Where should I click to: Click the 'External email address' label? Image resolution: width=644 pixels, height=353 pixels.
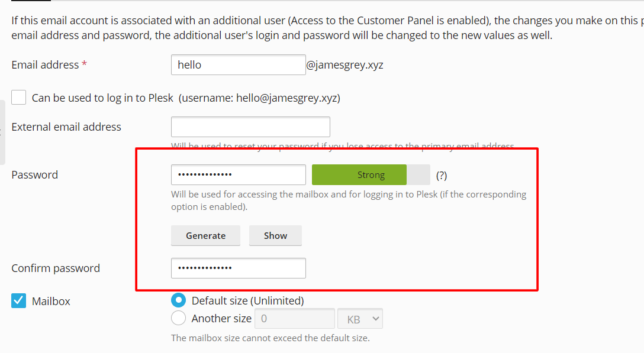tap(66, 127)
